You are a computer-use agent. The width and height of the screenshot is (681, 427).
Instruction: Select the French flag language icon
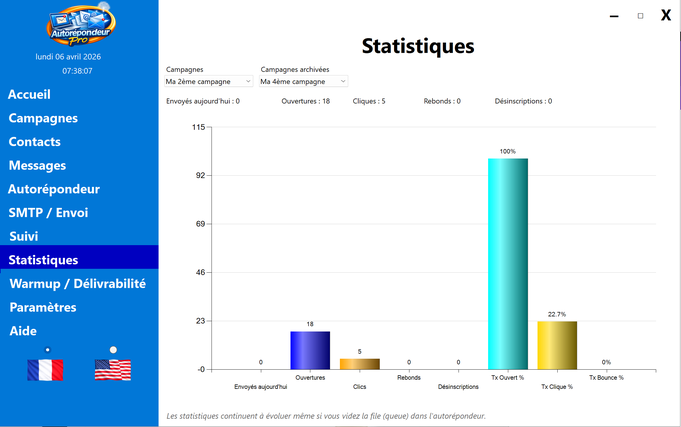click(45, 370)
